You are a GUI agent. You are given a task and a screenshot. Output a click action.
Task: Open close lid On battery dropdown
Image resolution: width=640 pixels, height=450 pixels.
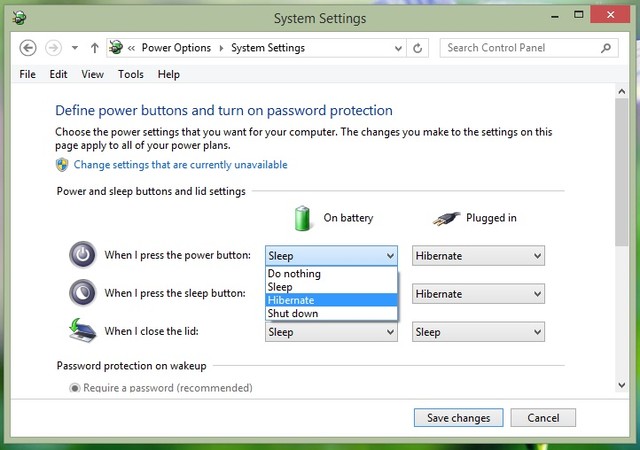pyautogui.click(x=331, y=332)
